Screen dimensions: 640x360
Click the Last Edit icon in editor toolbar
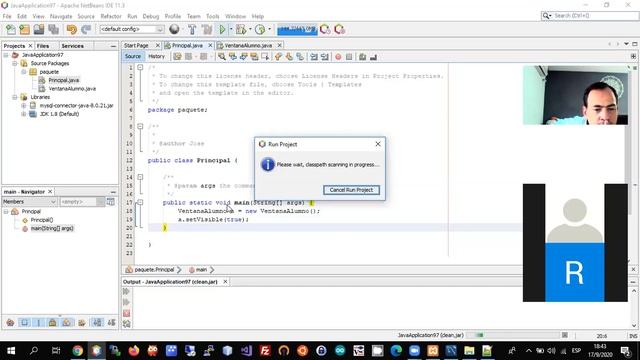tap(177, 57)
